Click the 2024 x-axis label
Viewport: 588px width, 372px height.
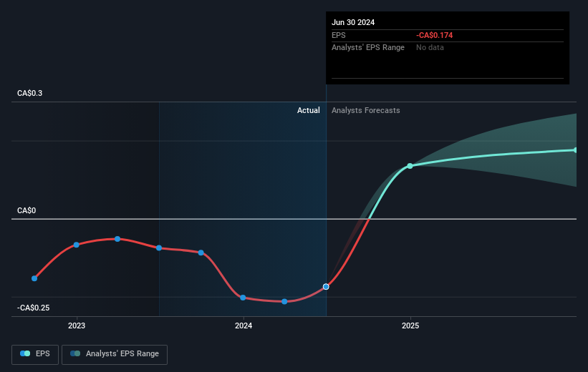pos(244,326)
